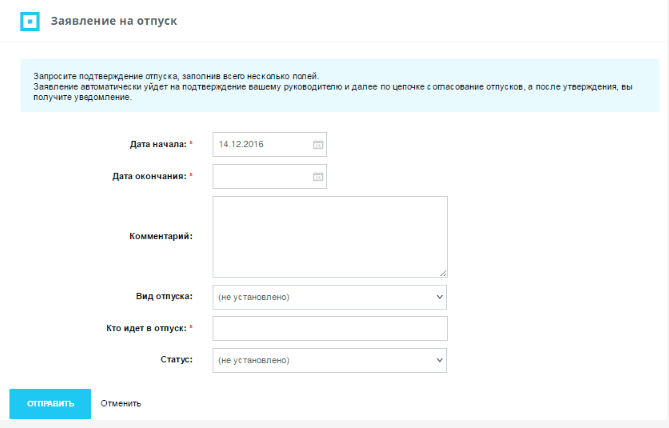This screenshot has width=669, height=428.
Task: Open the calendar picker for Дата начала
Action: point(318,145)
